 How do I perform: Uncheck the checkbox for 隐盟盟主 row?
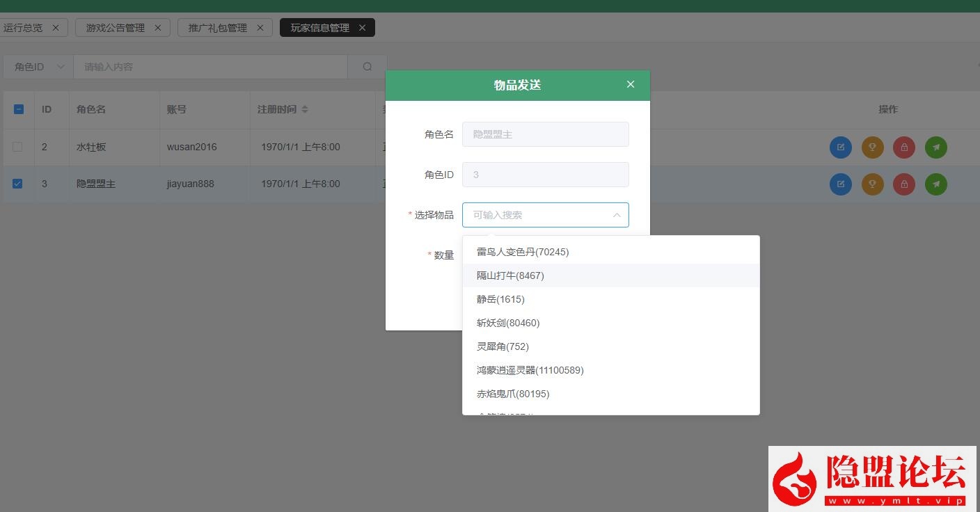(18, 184)
